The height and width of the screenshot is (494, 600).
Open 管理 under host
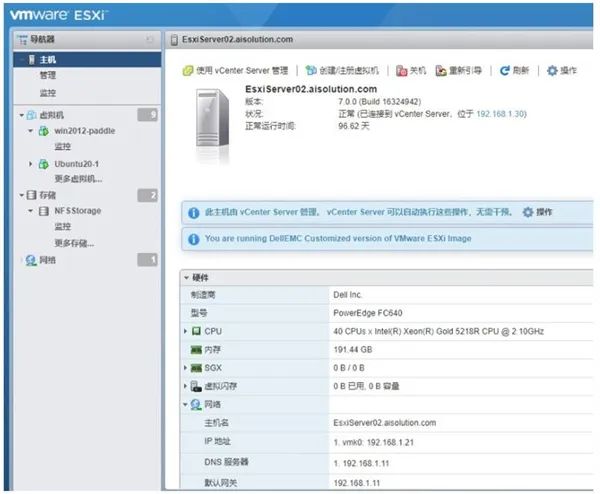tap(48, 75)
